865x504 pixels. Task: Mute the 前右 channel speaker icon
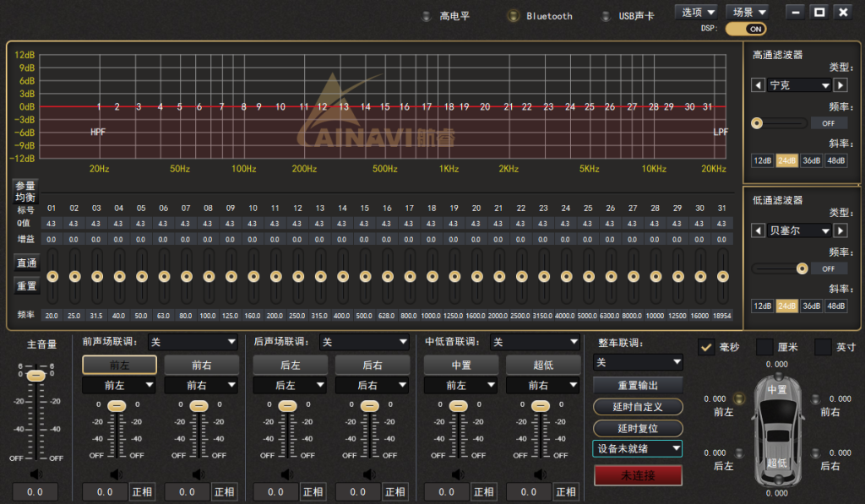(x=198, y=474)
